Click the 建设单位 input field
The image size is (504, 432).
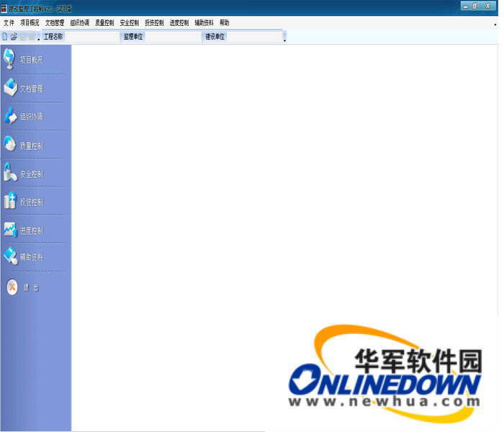[x=254, y=37]
